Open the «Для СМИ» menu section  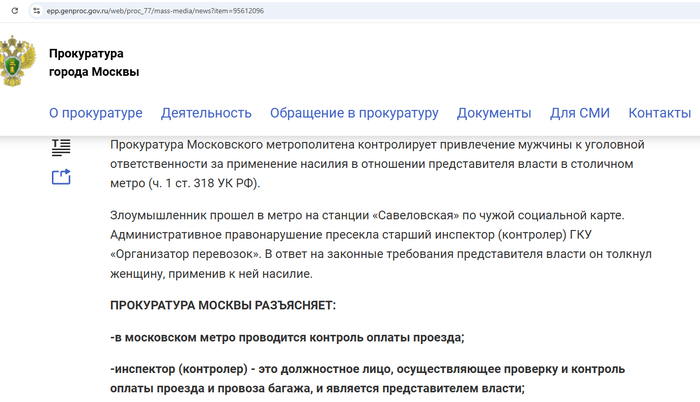pos(579,113)
